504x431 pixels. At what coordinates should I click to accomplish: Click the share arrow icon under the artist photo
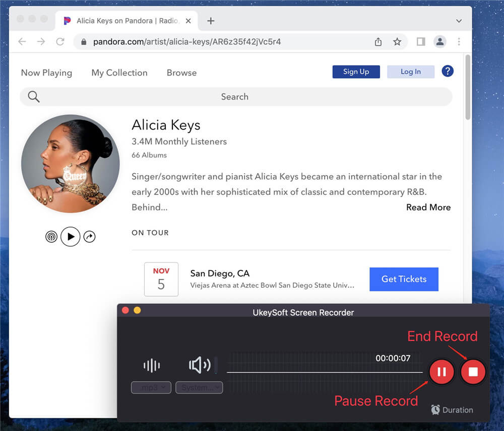click(90, 236)
